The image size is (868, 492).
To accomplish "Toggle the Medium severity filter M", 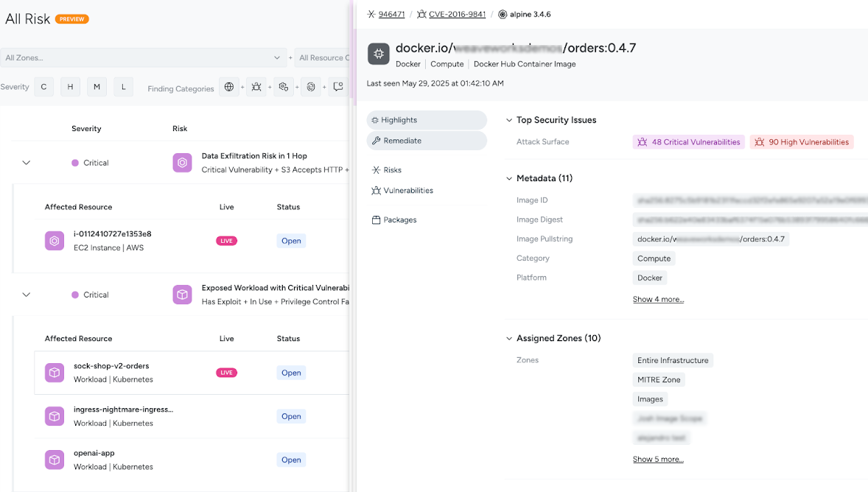I will click(97, 87).
